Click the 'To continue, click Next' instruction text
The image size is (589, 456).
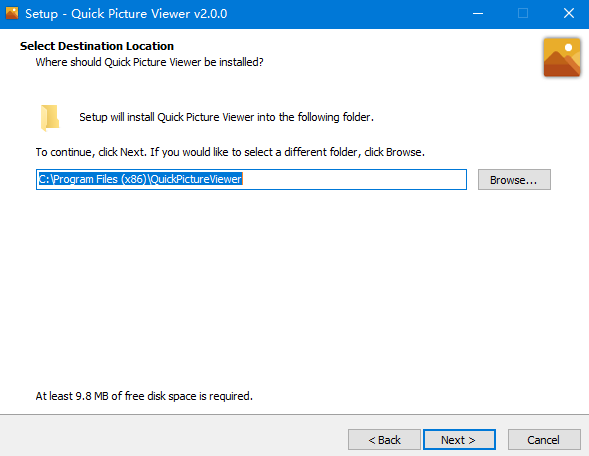coord(230,152)
